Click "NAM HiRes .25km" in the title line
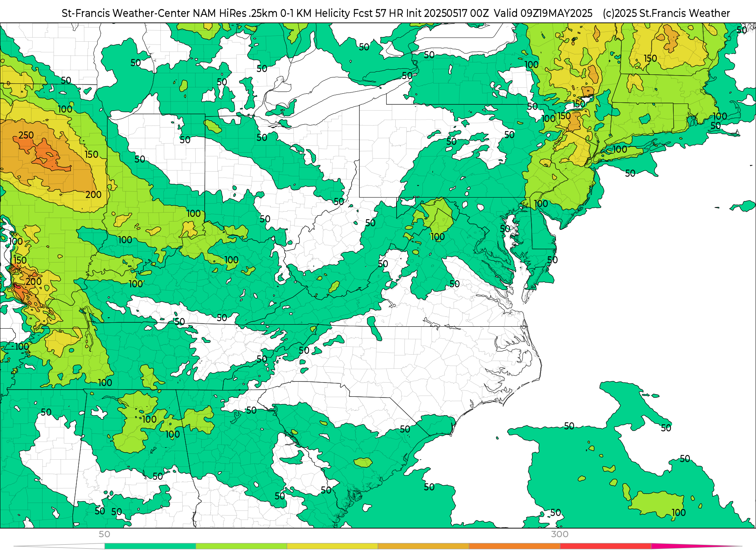 (235, 13)
